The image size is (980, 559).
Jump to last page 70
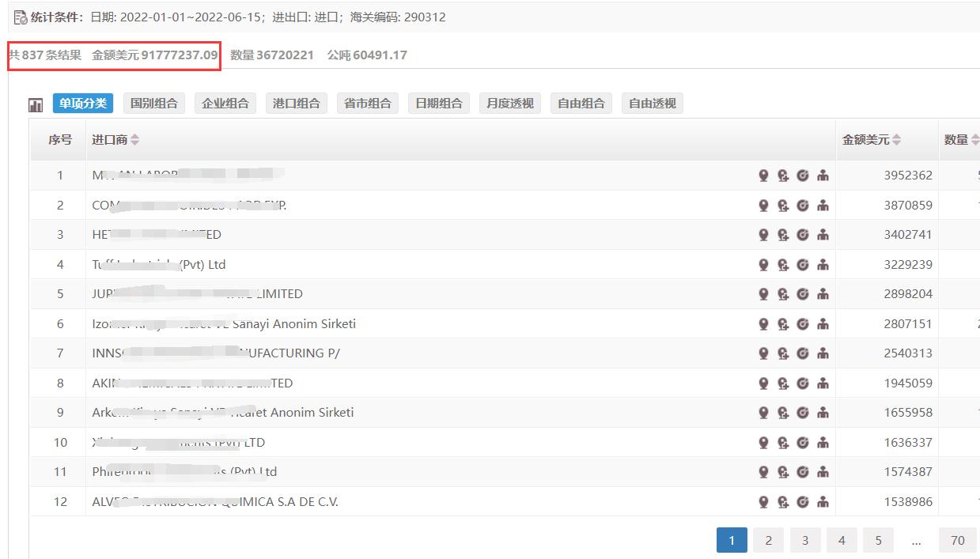[958, 541]
